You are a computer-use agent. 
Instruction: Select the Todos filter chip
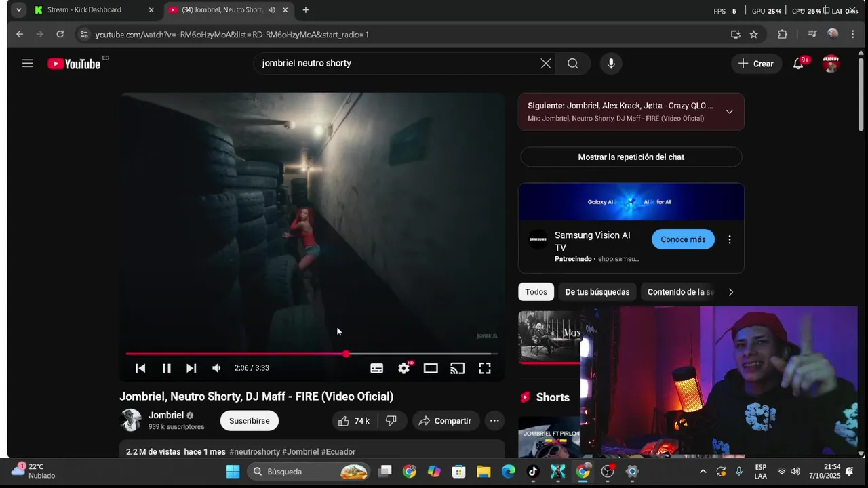(x=536, y=292)
